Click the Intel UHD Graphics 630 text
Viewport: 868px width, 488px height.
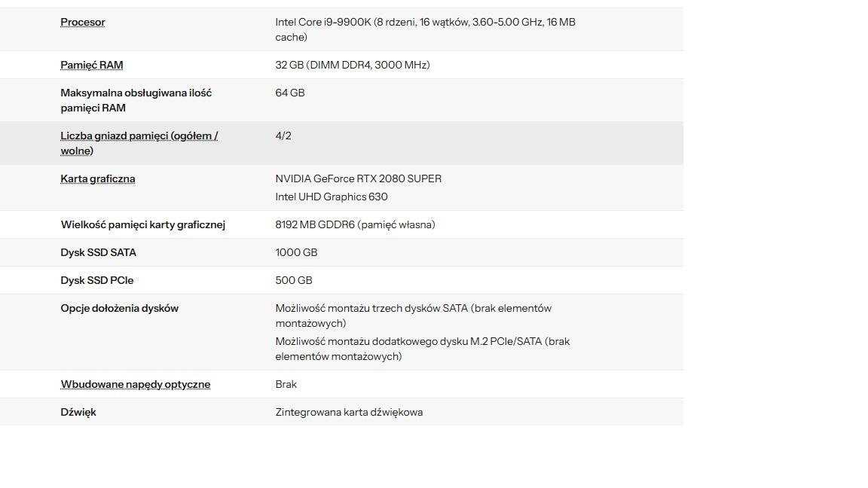tap(332, 197)
